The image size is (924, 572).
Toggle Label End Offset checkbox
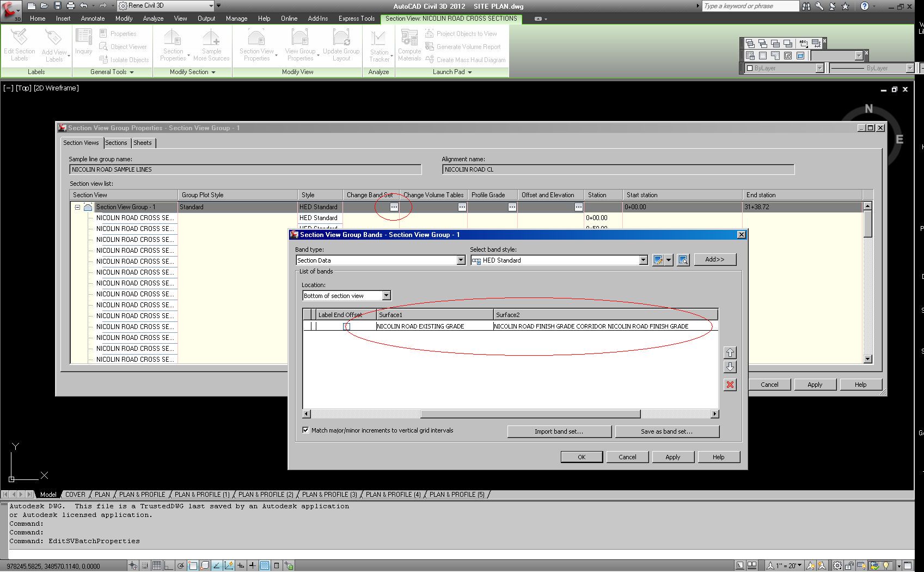click(346, 326)
